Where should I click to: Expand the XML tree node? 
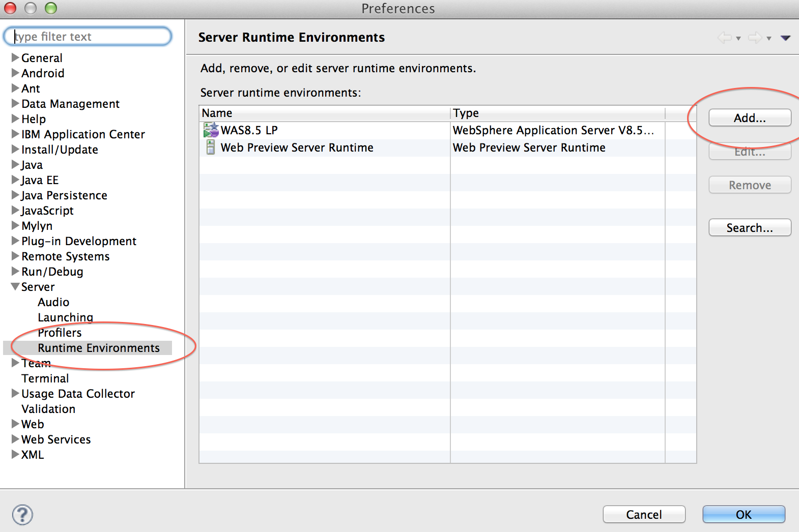pyautogui.click(x=15, y=454)
